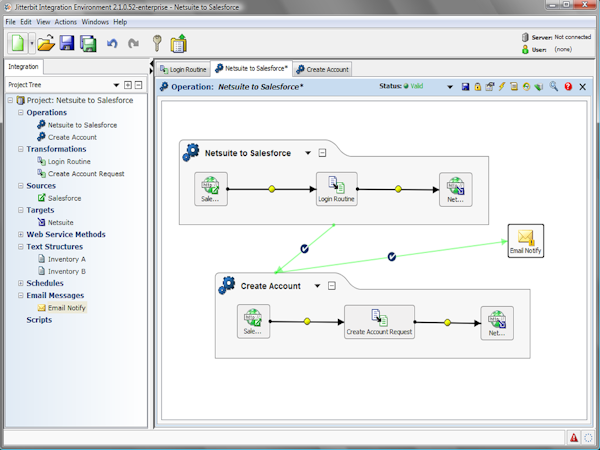This screenshot has width=600, height=450.
Task: Click the key login icon in toolbar
Action: [x=157, y=43]
